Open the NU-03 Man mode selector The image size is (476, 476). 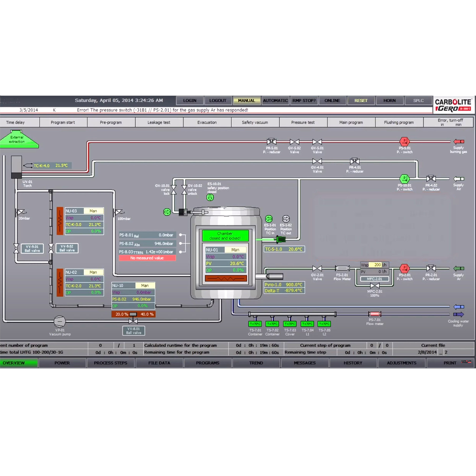93,211
